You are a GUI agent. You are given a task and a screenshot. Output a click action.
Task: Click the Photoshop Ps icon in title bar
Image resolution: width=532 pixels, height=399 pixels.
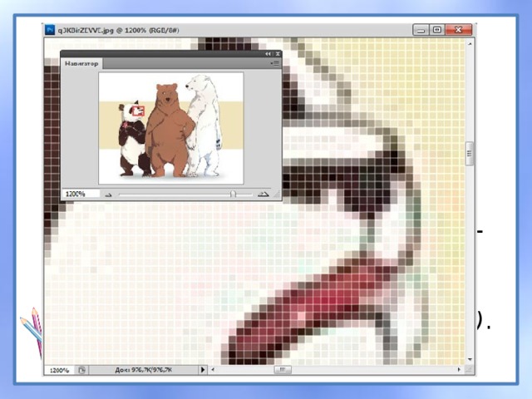pyautogui.click(x=51, y=29)
